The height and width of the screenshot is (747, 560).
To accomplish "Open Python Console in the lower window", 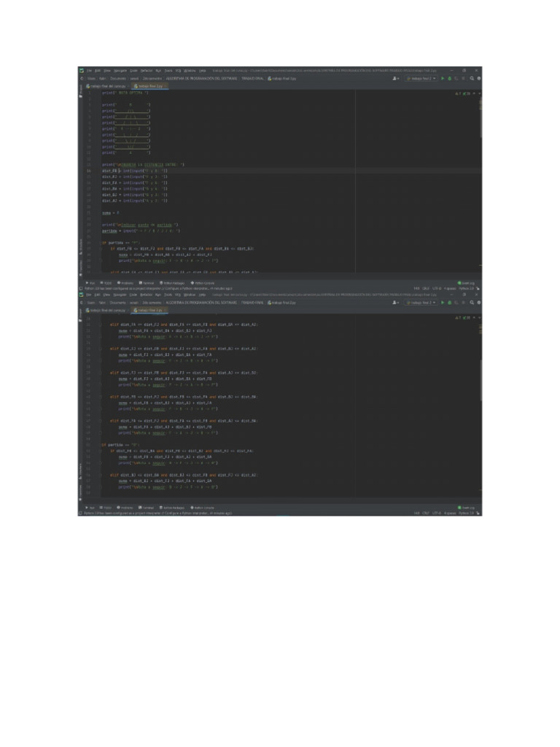I will tap(202, 507).
